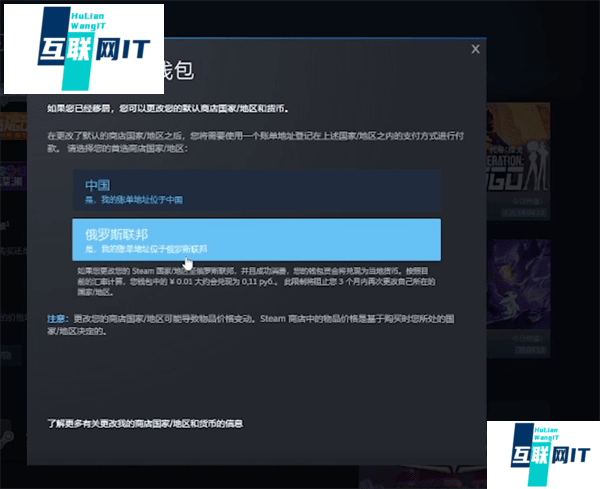Close the wallet dialog with the X
600x489 pixels.
click(475, 49)
